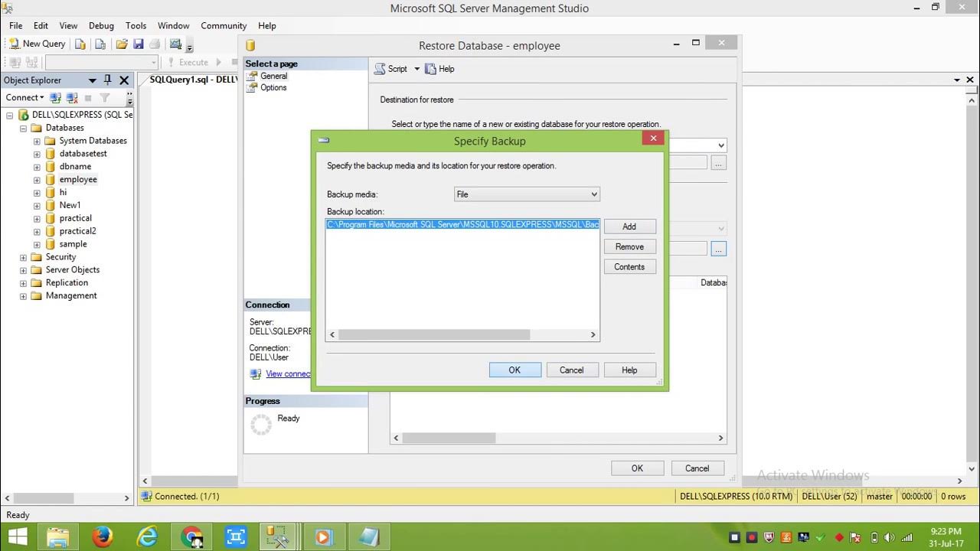Expand the Server Objects node

pos(23,270)
